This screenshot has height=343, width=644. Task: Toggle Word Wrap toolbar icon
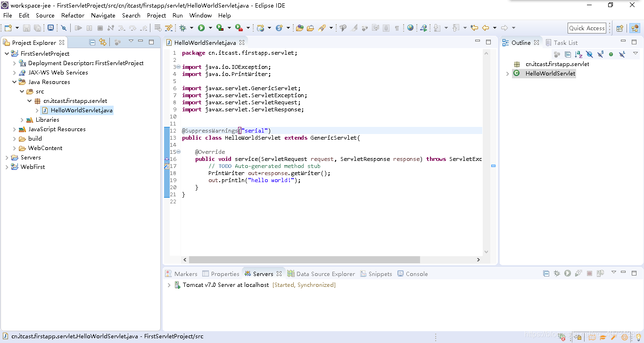[x=375, y=28]
